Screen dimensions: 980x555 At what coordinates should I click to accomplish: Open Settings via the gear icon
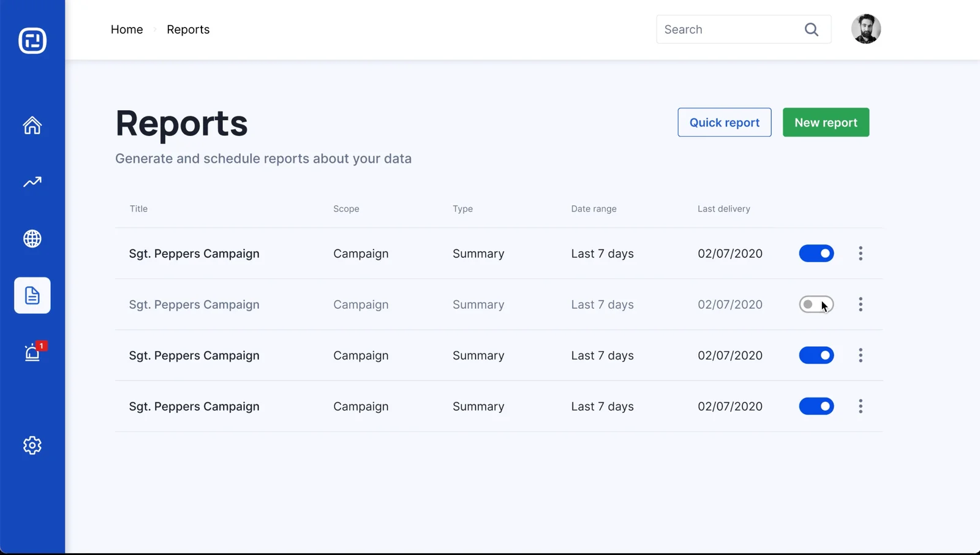pos(32,445)
